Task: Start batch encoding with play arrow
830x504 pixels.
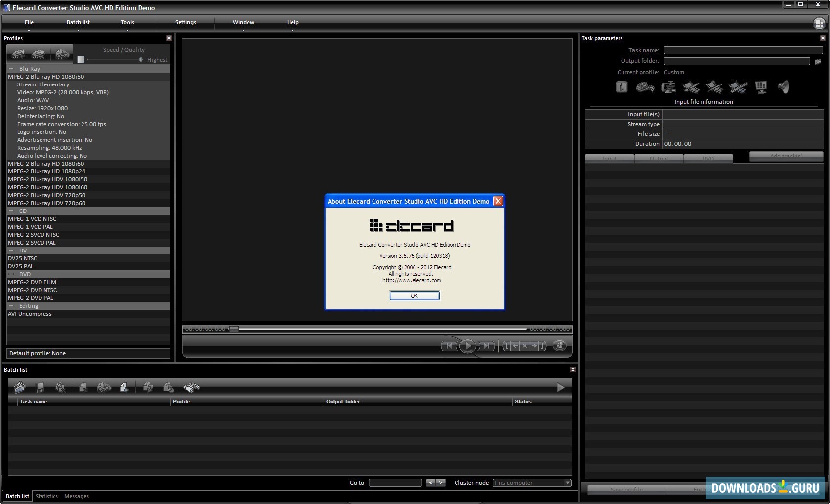Action: click(x=560, y=387)
